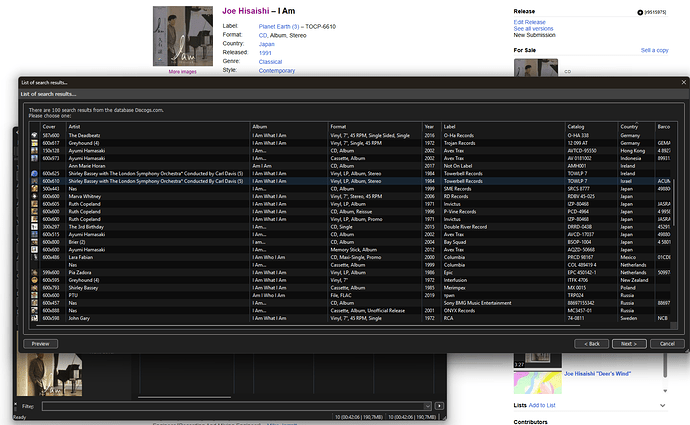690x425 pixels.
Task: Click the Discogs release ID icon near [r9515975]
Action: click(640, 12)
